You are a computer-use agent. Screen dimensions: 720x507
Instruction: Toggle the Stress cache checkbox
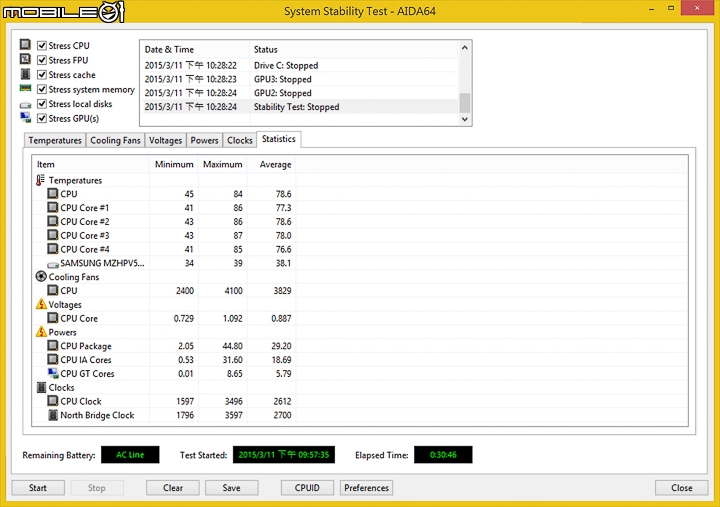(42, 74)
